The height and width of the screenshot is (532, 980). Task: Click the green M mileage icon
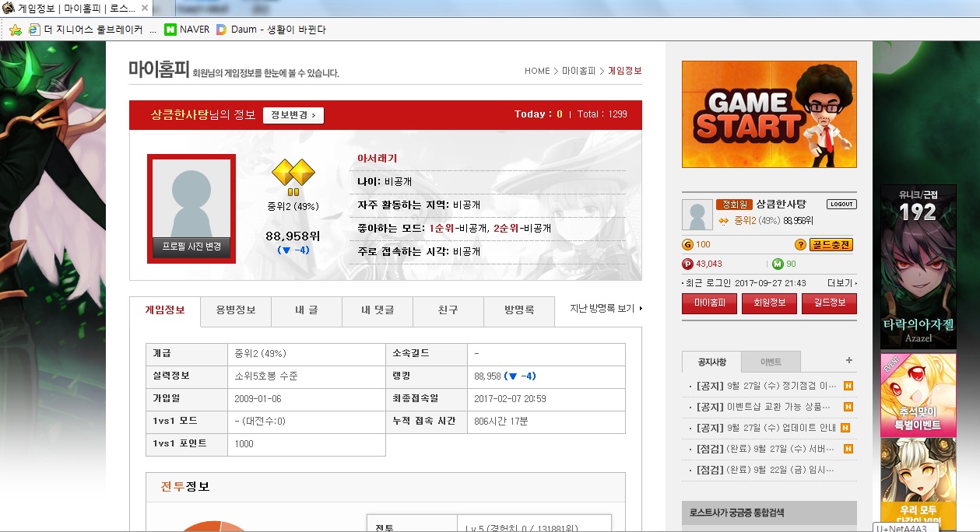click(x=777, y=264)
